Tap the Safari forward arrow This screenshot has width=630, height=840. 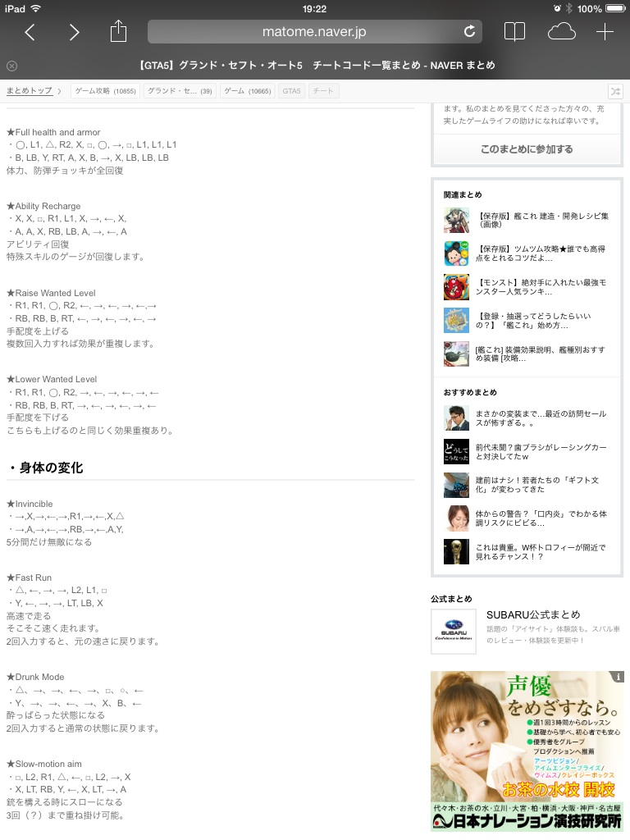pyautogui.click(x=75, y=32)
